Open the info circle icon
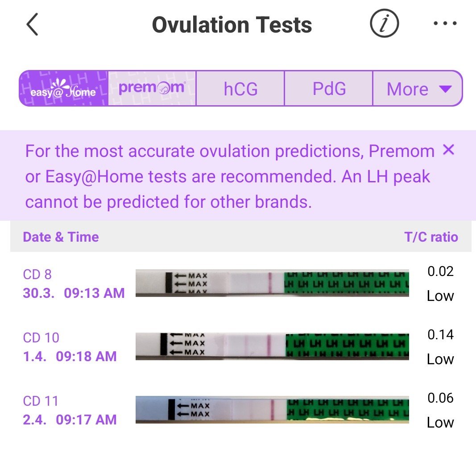Image resolution: width=476 pixels, height=461 pixels. [x=384, y=24]
